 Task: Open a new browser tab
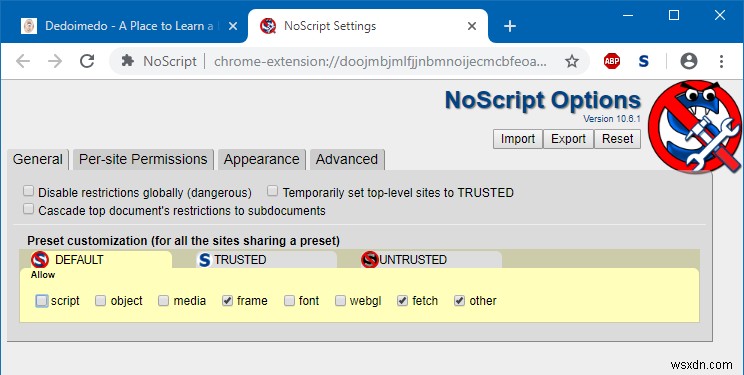(510, 26)
